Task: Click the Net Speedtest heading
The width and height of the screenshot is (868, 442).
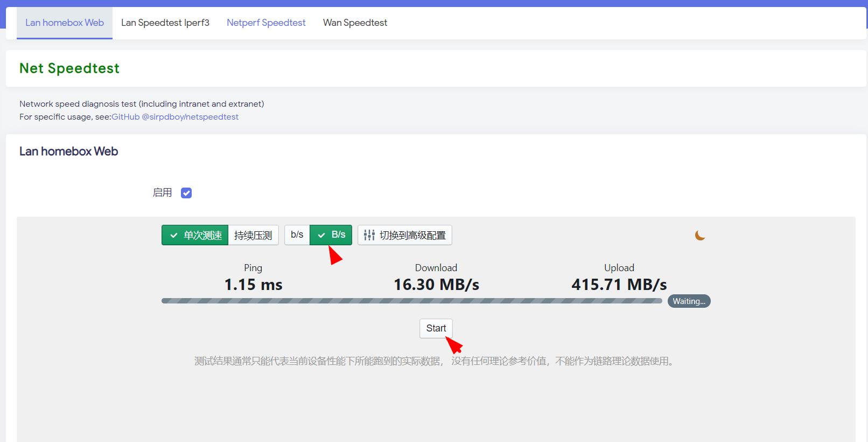Action: (x=69, y=68)
